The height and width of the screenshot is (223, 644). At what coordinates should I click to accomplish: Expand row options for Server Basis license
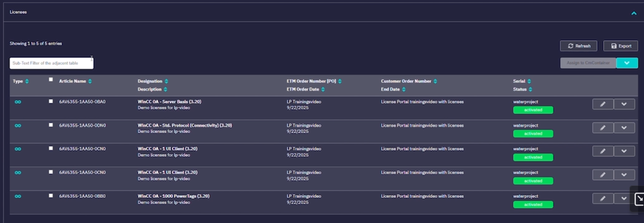click(x=624, y=104)
